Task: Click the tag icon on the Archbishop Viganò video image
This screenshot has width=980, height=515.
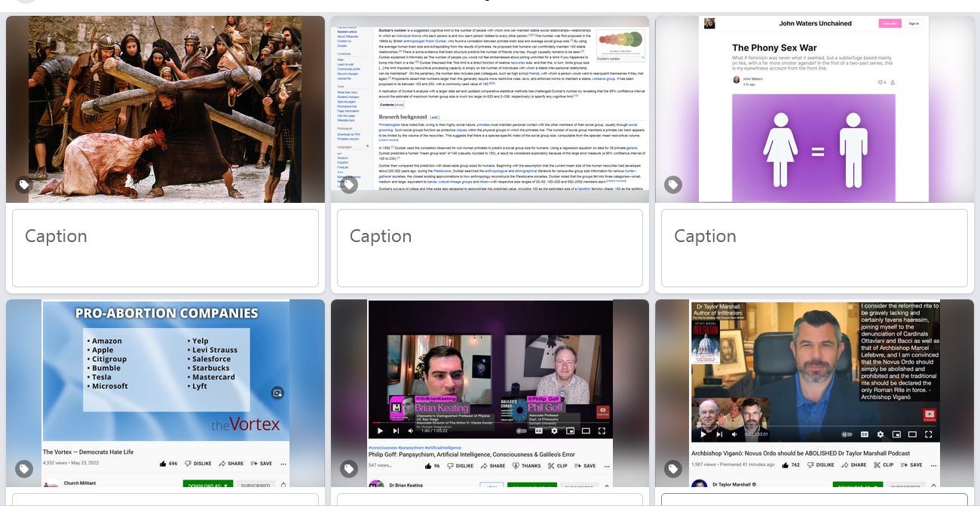Action: coord(672,468)
